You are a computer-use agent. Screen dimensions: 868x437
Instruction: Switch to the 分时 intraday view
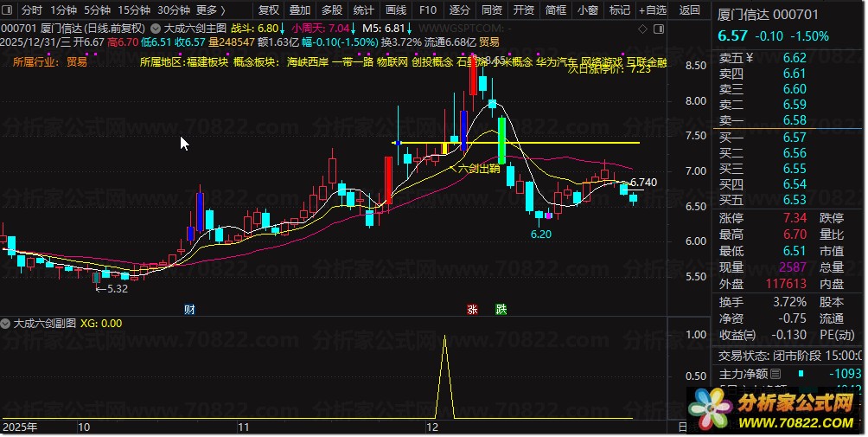(x=31, y=10)
